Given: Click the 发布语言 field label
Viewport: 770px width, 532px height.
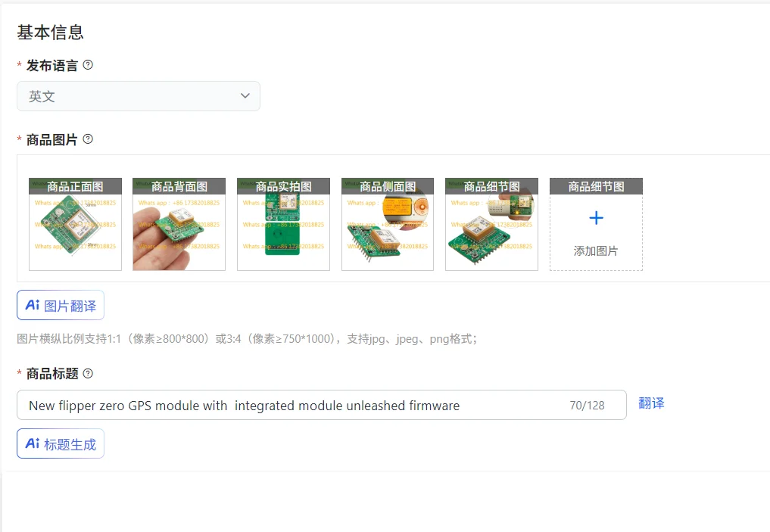Looking at the screenshot, I should click(52, 65).
